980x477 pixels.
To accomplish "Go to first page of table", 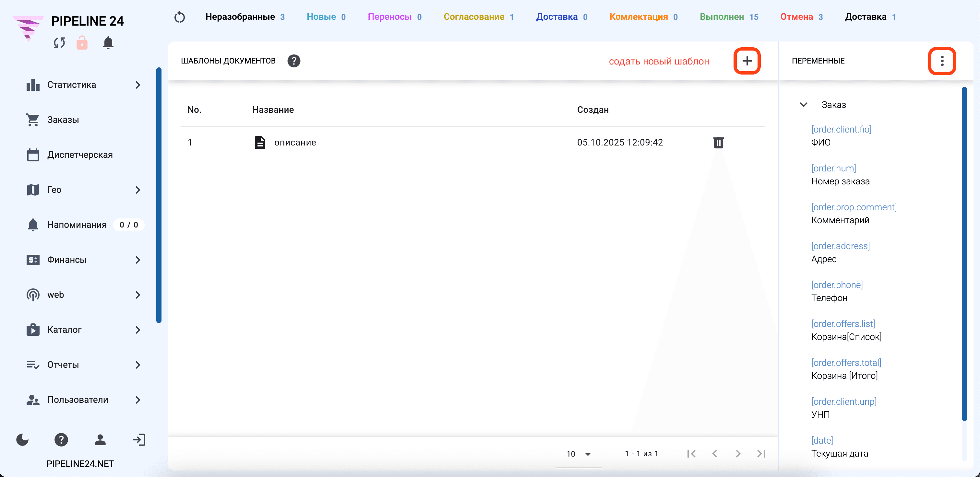I will 692,453.
